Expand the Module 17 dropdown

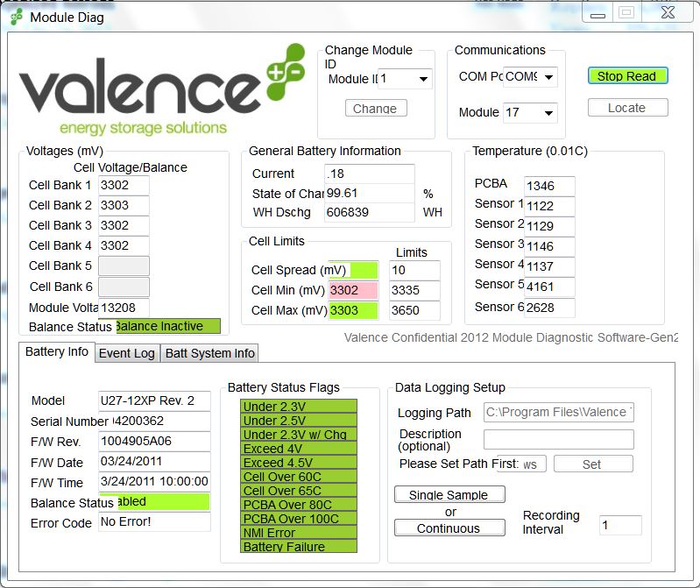point(548,112)
